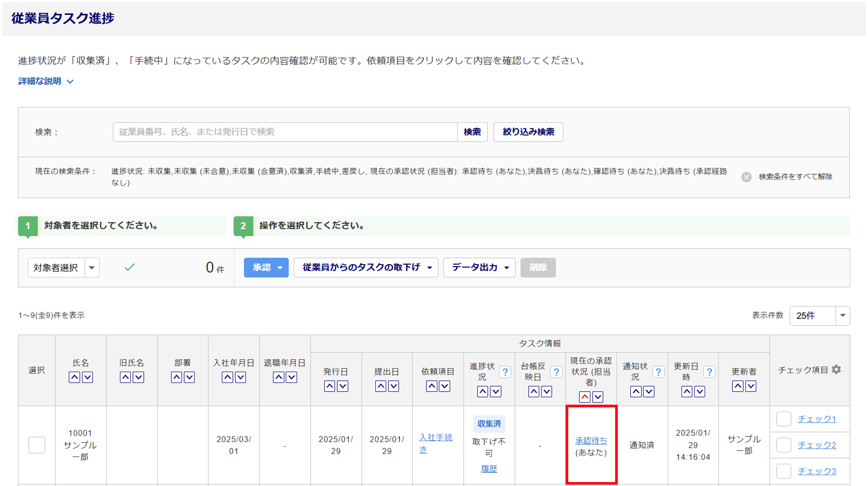This screenshot has height=486, width=868.
Task: Sort 通知状況 column ascending
Action: [x=636, y=392]
